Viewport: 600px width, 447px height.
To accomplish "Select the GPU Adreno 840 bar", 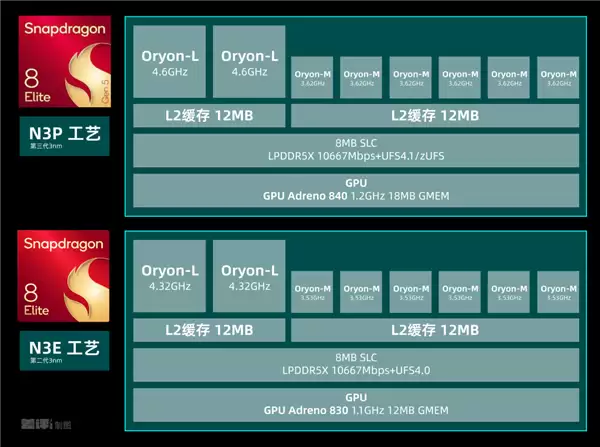I will click(x=356, y=190).
